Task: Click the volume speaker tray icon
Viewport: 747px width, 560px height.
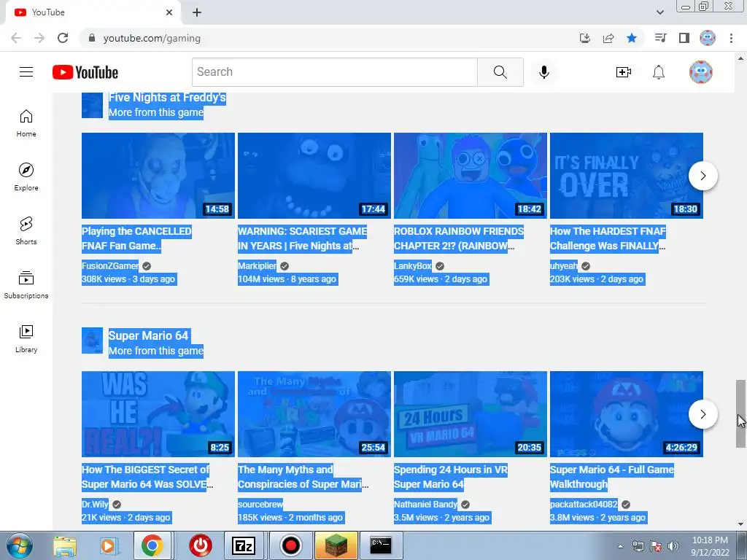Action: point(673,546)
